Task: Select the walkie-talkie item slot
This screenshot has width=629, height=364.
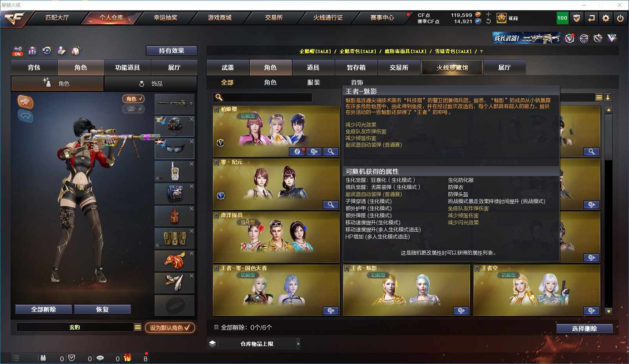Action: point(174,171)
